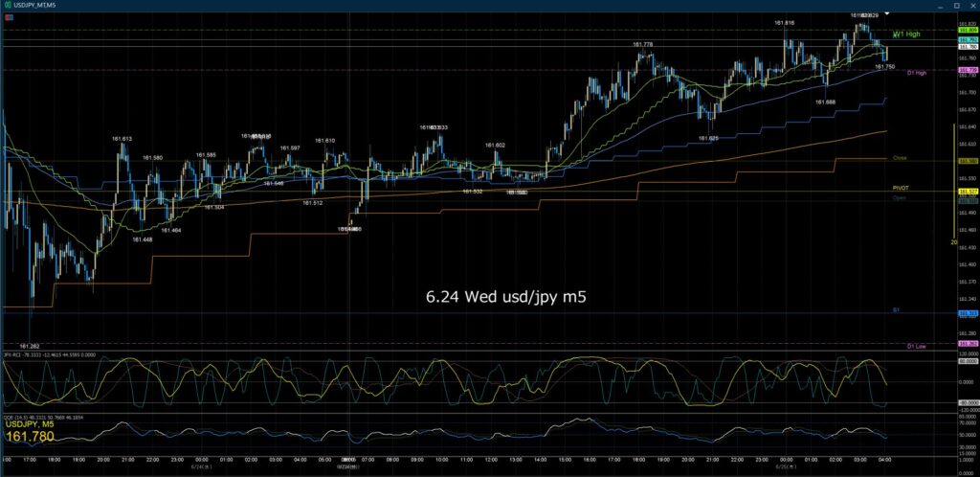Screen dimensions: 980x477
Task: Select the white chart shift triangle marker
Action: (887, 13)
